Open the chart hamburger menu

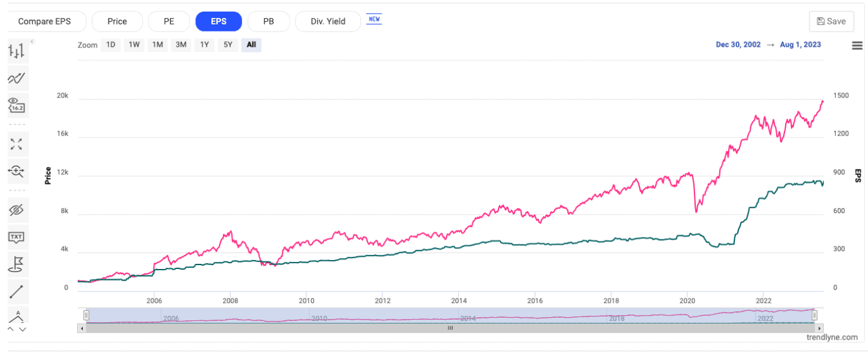(x=856, y=45)
